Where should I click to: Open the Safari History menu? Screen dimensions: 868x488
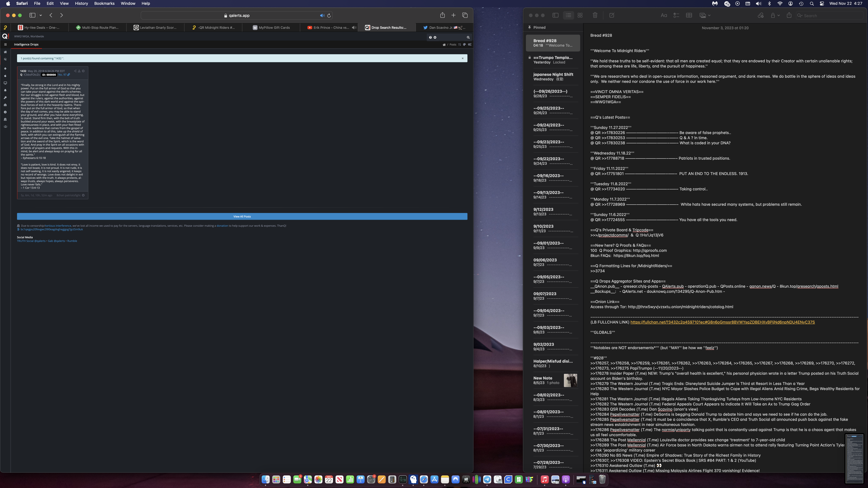pyautogui.click(x=81, y=3)
